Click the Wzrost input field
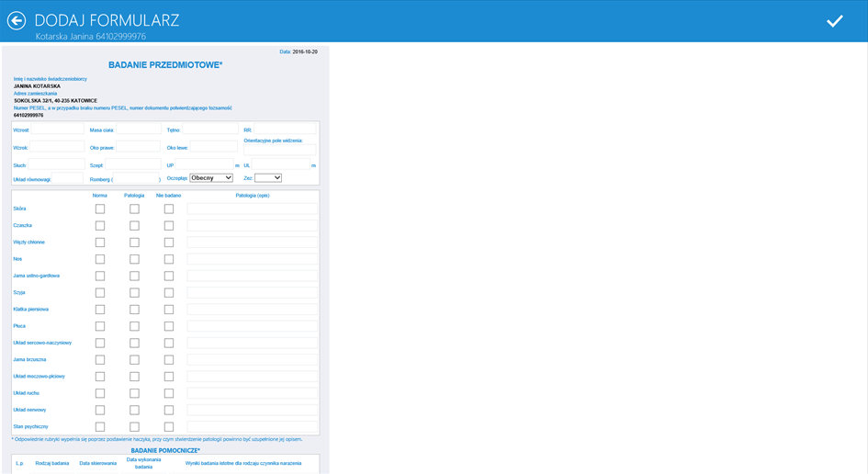The width and height of the screenshot is (868, 474). (x=57, y=130)
